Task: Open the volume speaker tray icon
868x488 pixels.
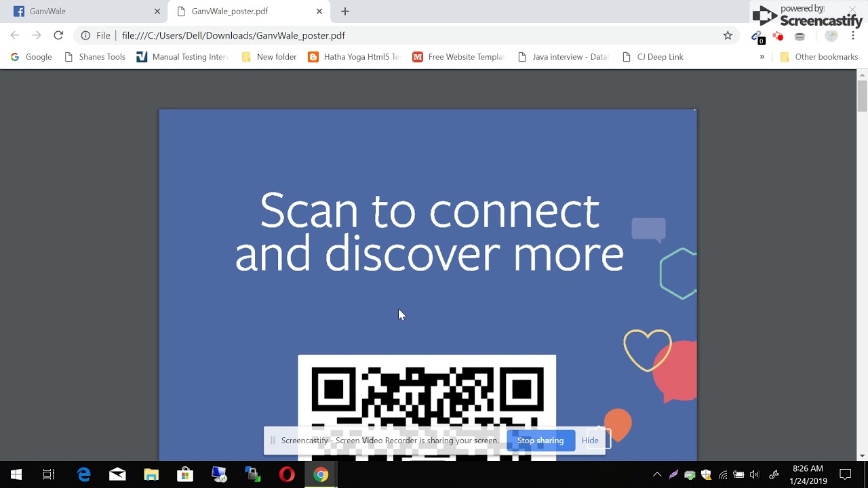Action: click(x=755, y=474)
